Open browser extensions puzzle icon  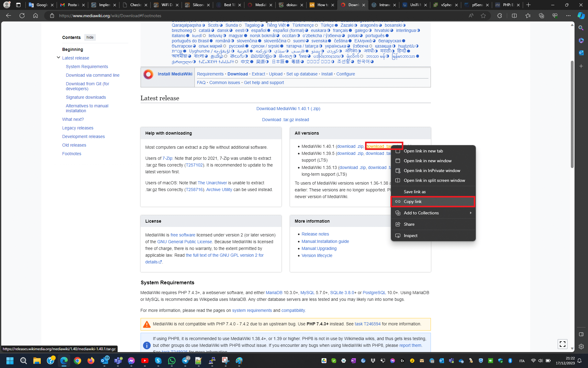tap(499, 16)
